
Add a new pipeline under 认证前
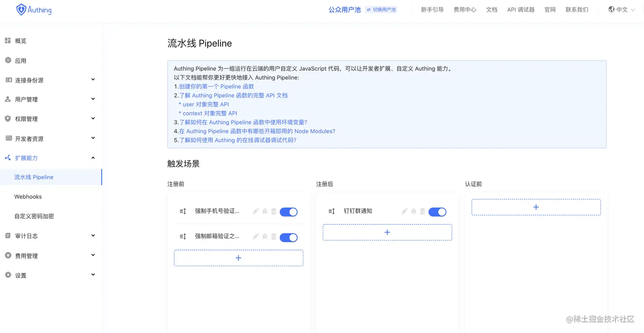[x=536, y=207]
